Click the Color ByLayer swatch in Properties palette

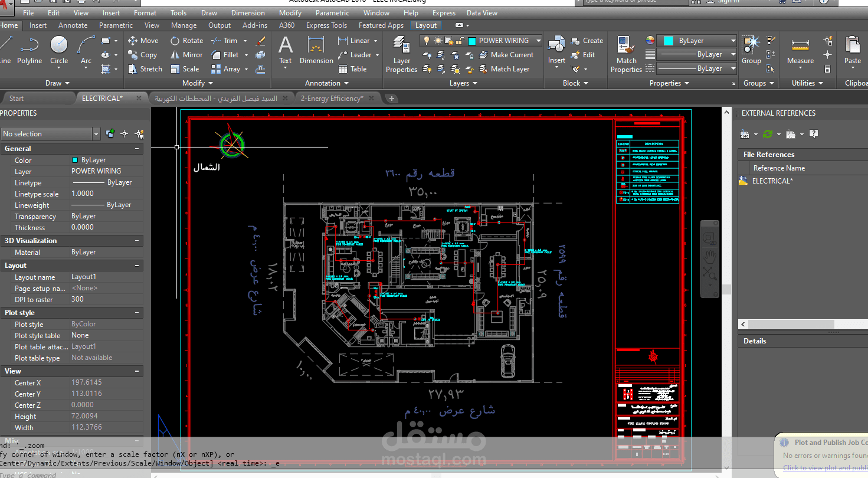coord(75,160)
